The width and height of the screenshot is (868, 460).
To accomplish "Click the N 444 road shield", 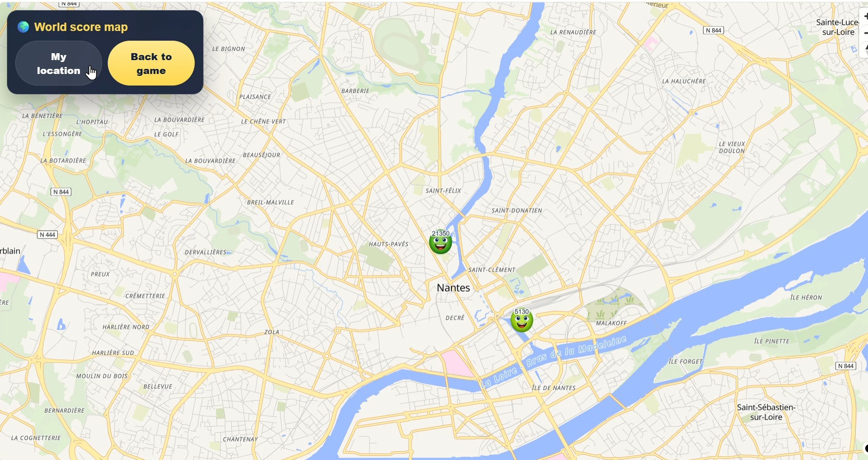I will [x=48, y=235].
